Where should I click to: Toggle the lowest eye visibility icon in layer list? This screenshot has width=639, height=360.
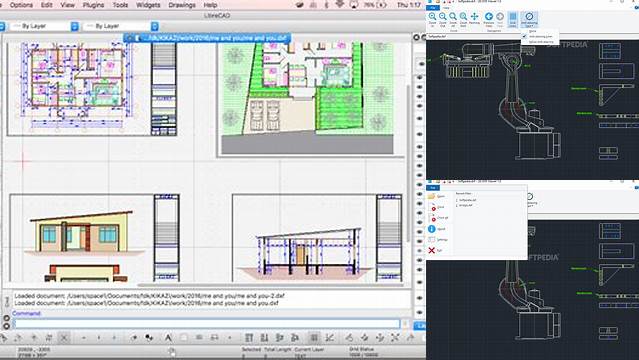tap(420, 313)
